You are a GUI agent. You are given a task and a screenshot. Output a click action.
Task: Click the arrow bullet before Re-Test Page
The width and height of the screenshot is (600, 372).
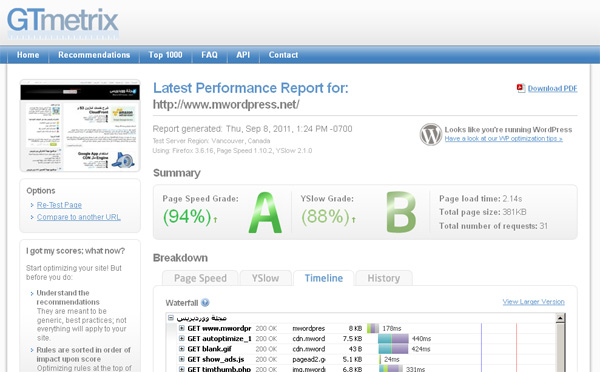[x=32, y=206]
